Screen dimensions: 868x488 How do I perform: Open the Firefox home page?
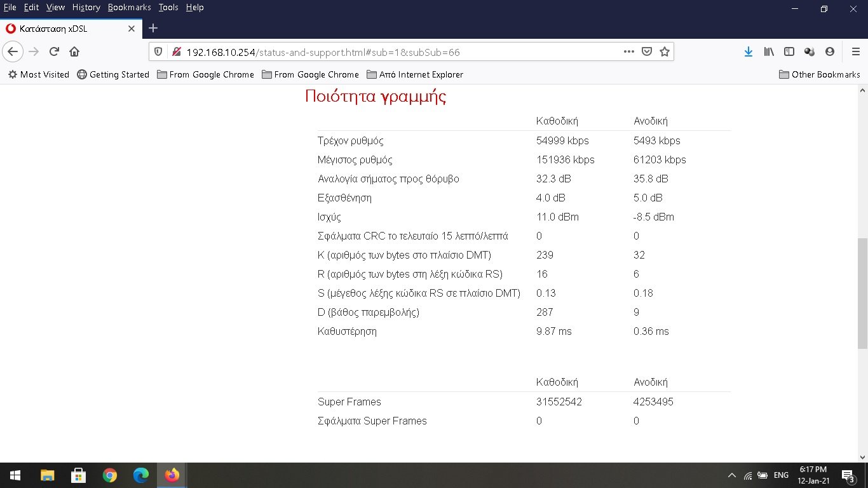74,51
